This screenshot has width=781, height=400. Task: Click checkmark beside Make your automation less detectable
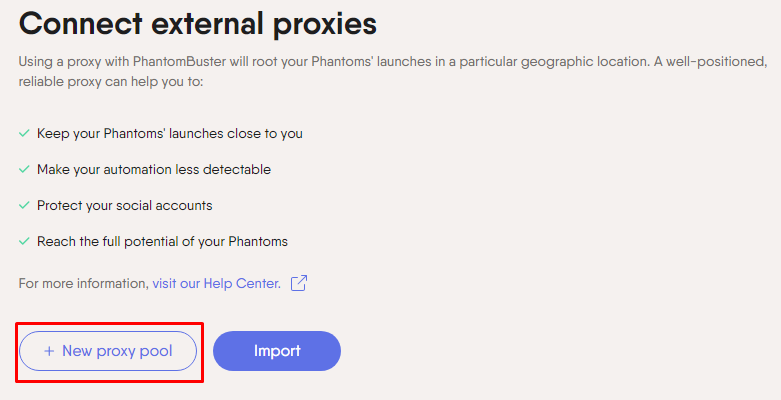click(x=24, y=169)
